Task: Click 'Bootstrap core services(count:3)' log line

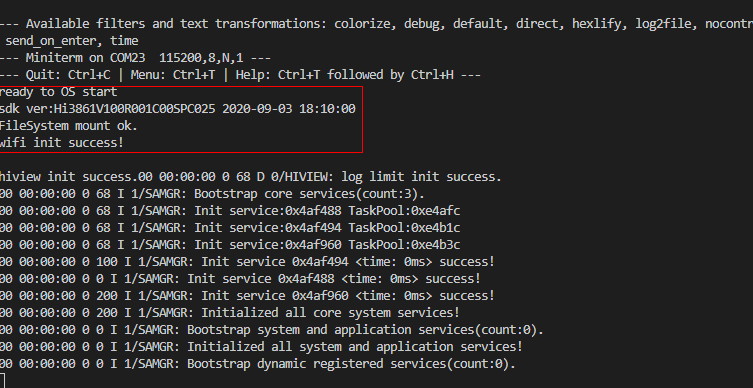Action: pos(212,194)
